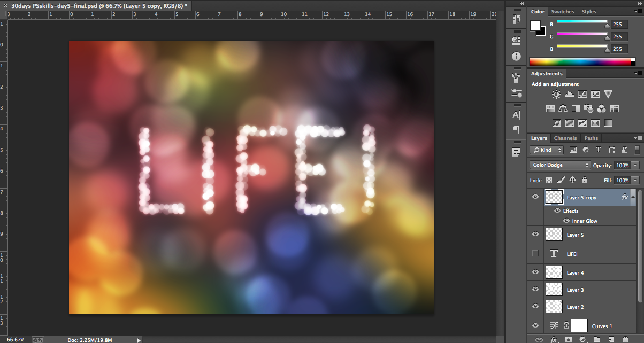Screen dimensions: 644x343
Task: Hide Layer 4 via eye icon
Action: [x=535, y=272]
